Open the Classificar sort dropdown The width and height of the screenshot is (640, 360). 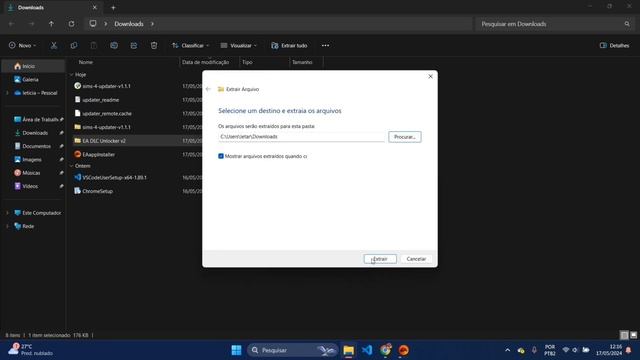[190, 45]
